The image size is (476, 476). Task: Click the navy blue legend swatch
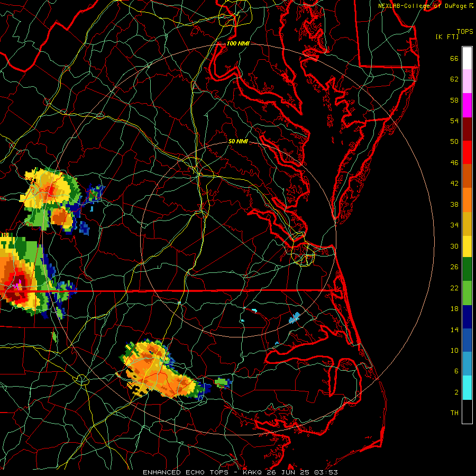pos(467,317)
